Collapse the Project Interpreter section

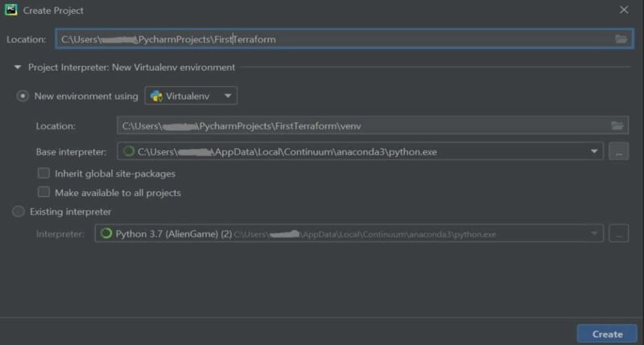17,67
